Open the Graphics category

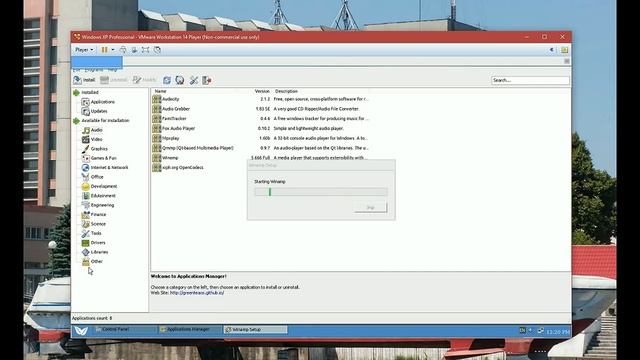[99, 149]
